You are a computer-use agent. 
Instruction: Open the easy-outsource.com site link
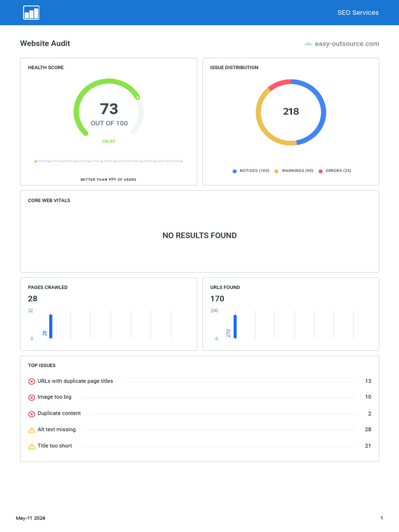[347, 44]
